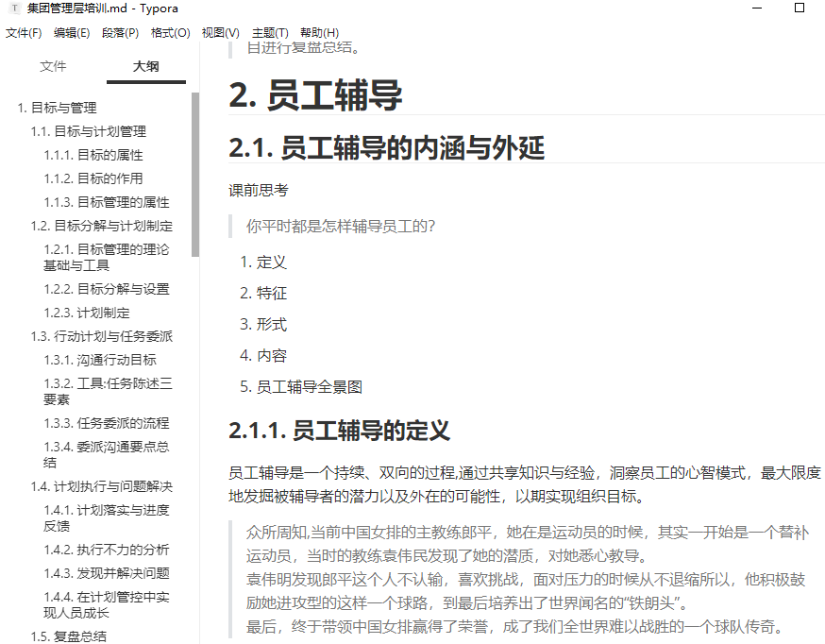Go to 1.4.4. 在计划管控中实现人员成长
The width and height of the screenshot is (825, 644).
tap(107, 604)
